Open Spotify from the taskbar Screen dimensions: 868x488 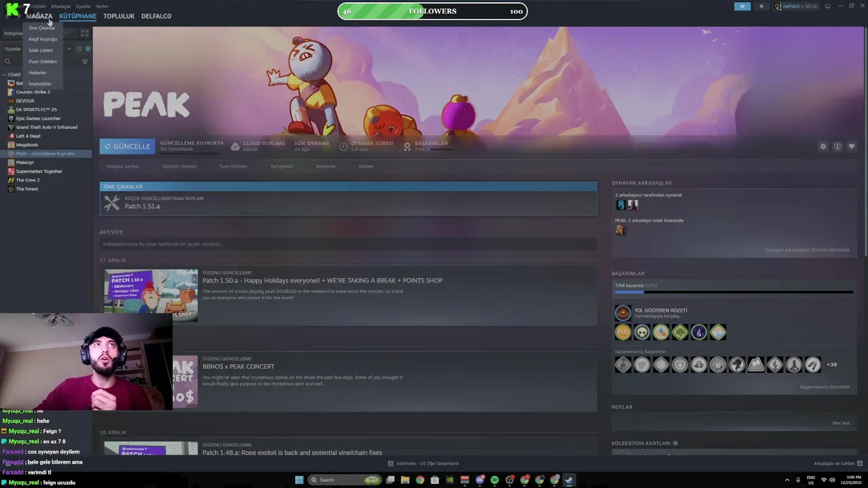tap(494, 480)
